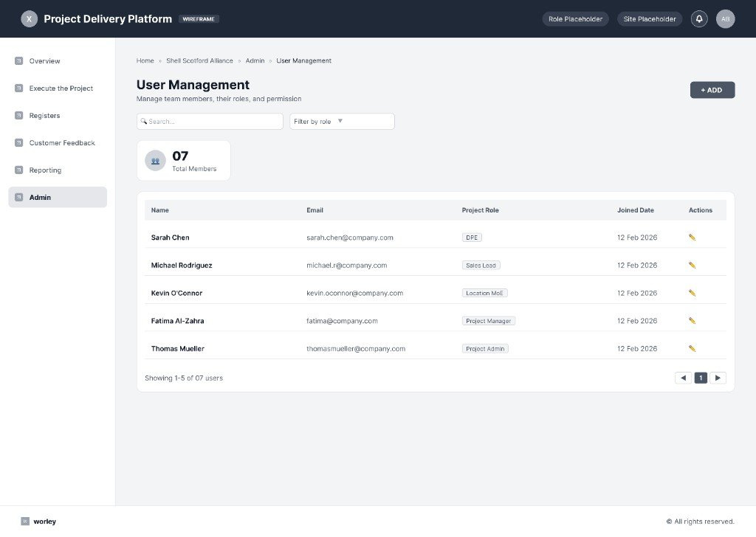Click the X logo circle in header
The height and width of the screenshot is (537, 756).
29,18
